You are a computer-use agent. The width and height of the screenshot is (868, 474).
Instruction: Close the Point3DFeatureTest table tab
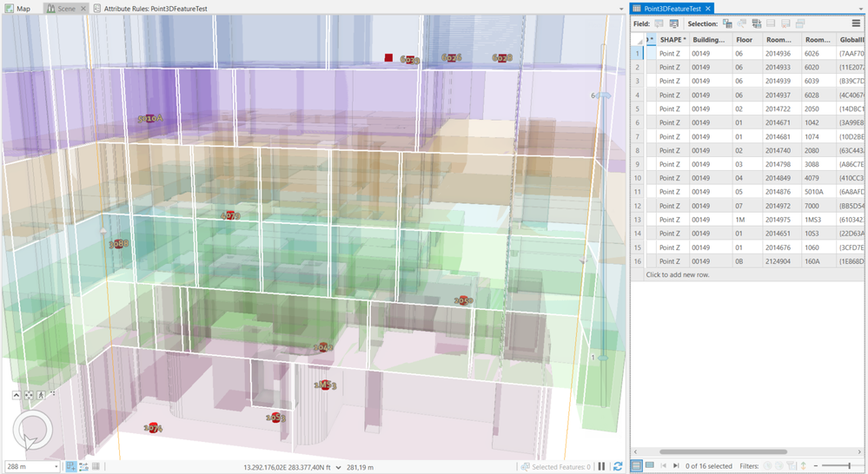point(707,9)
